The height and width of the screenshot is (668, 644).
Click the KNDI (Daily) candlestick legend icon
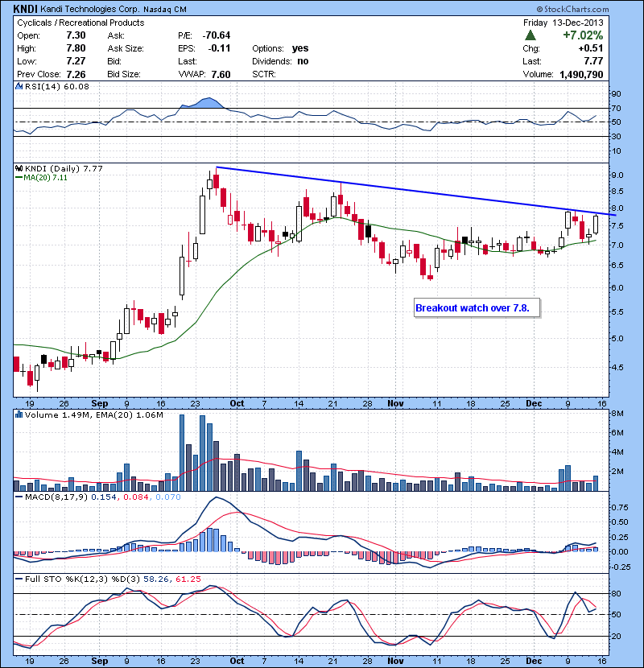(19, 169)
